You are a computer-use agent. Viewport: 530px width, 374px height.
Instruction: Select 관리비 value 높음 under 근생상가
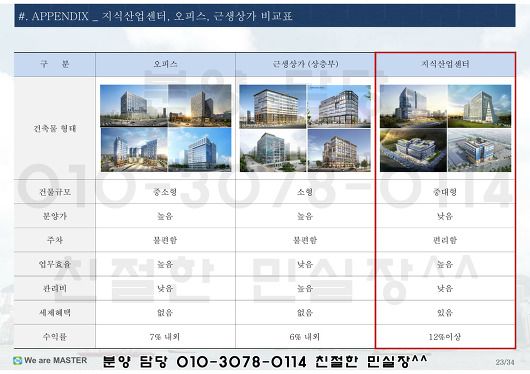305,288
